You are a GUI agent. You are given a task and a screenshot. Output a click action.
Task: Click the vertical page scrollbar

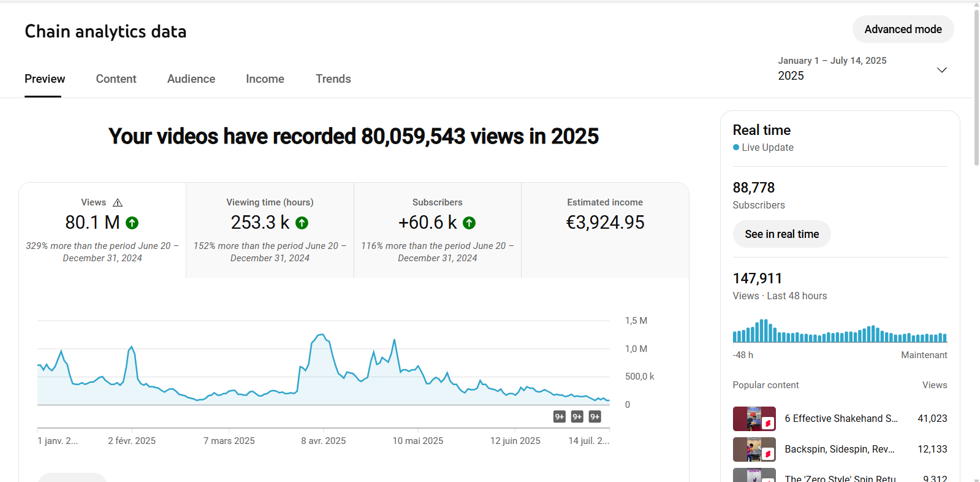tap(976, 86)
